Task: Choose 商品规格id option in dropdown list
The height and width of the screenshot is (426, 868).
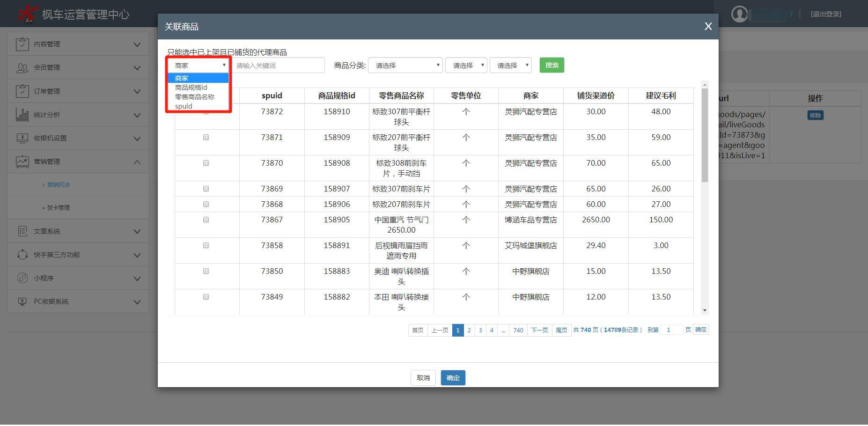Action: (199, 88)
